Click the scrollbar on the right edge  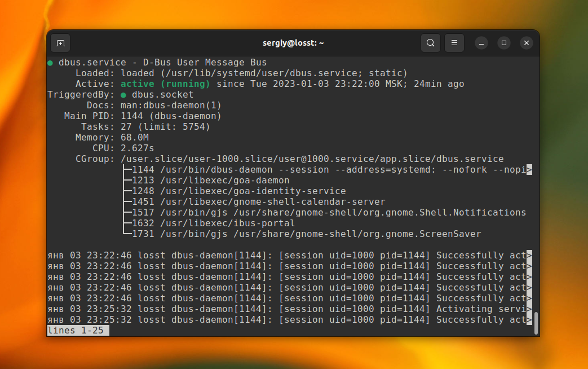click(536, 322)
